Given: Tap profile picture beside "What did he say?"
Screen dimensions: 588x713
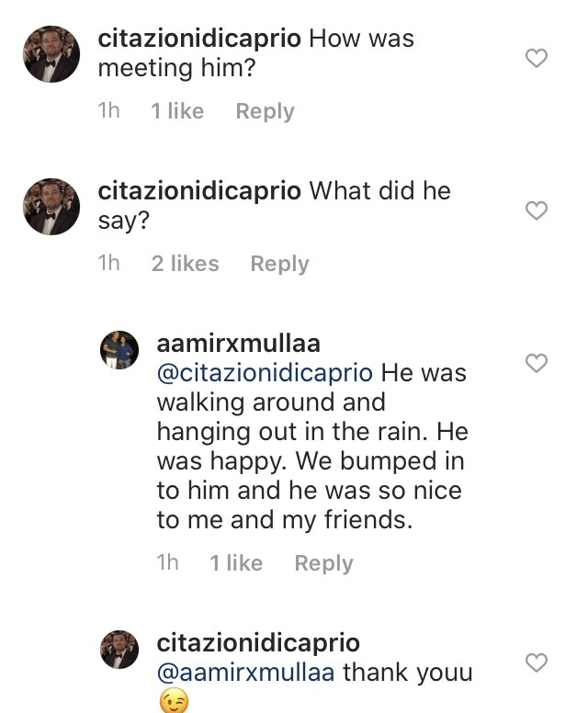Looking at the screenshot, I should click(x=51, y=207).
